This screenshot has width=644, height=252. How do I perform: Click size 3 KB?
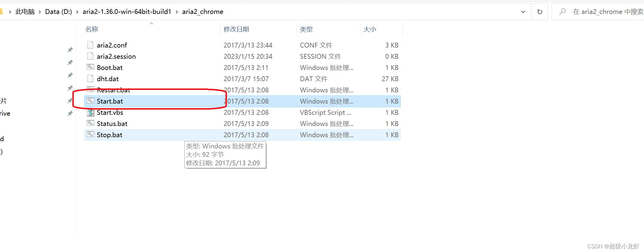392,45
